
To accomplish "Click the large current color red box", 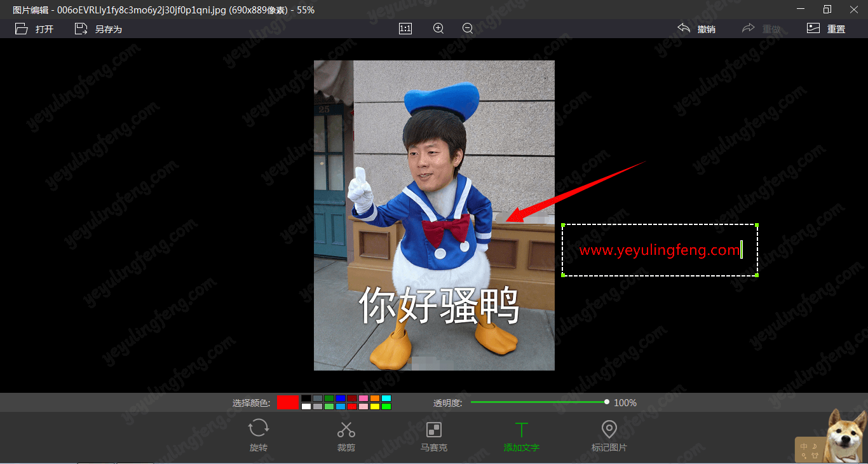I will point(288,402).
